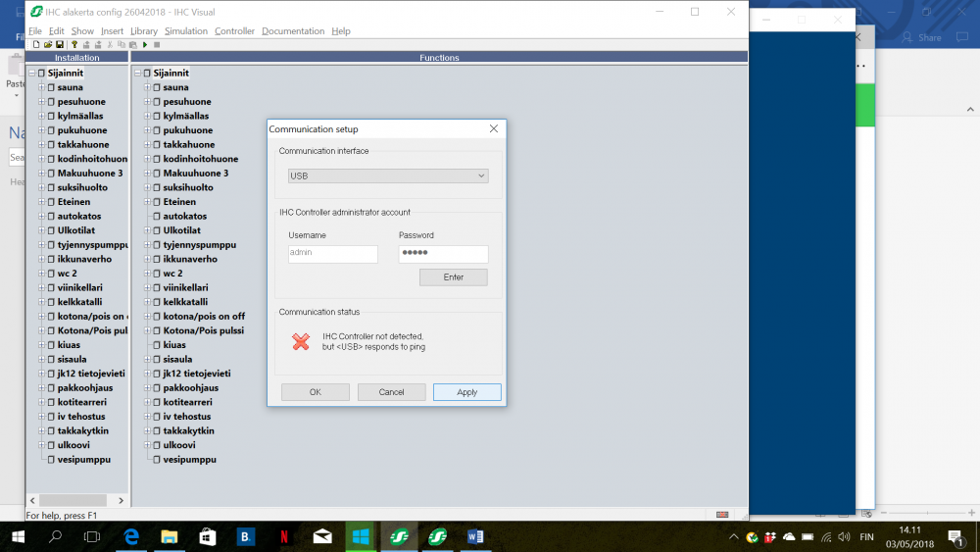Open Netflix from the taskbar
This screenshot has width=980, height=552.
tap(283, 536)
